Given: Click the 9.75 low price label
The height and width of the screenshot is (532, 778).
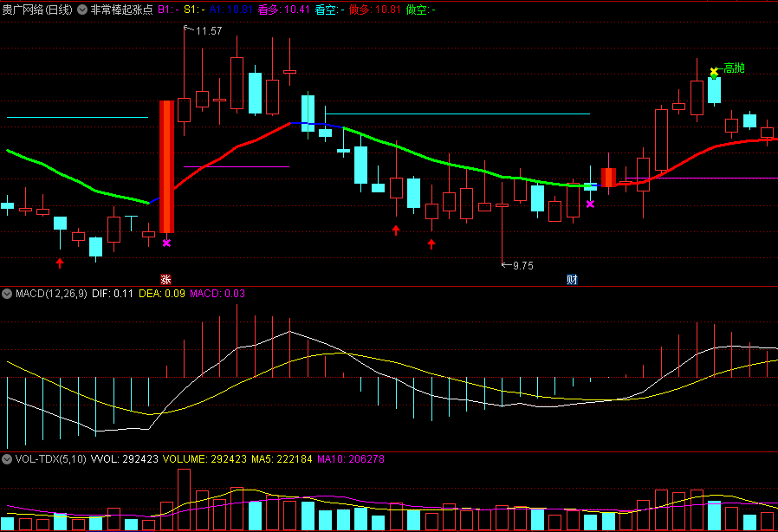Looking at the screenshot, I should (x=523, y=265).
